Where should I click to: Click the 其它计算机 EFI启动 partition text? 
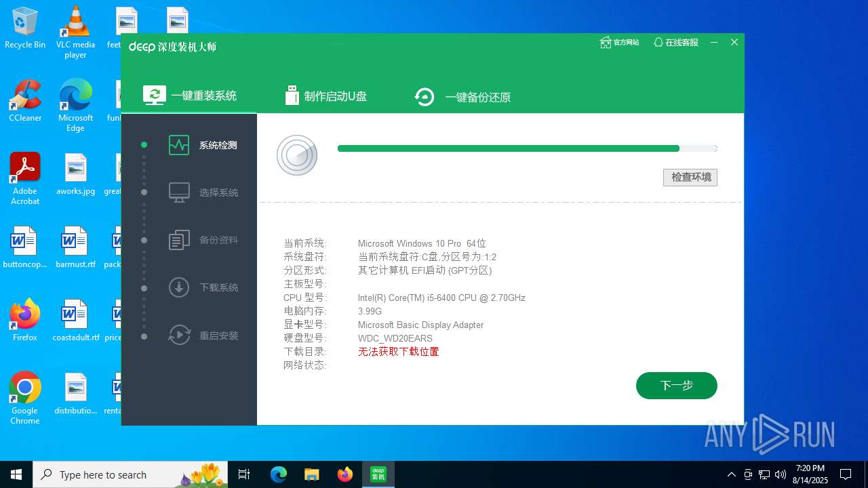tap(425, 270)
